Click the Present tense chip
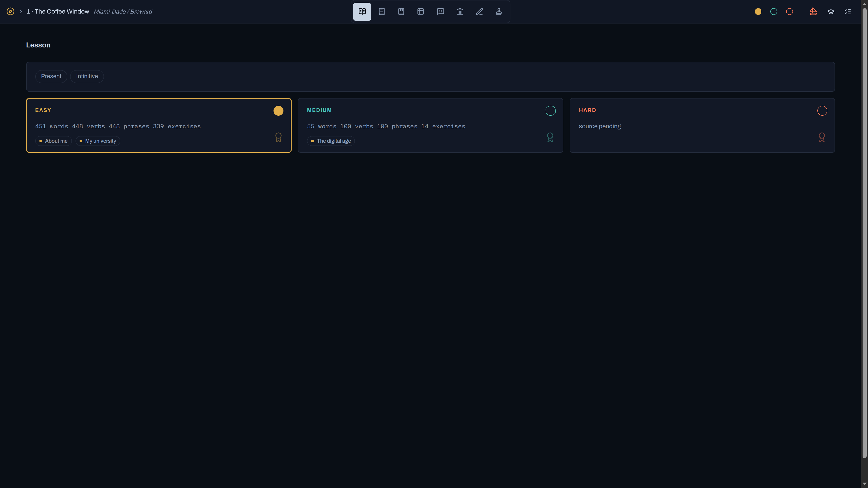This screenshot has height=488, width=868. click(51, 76)
